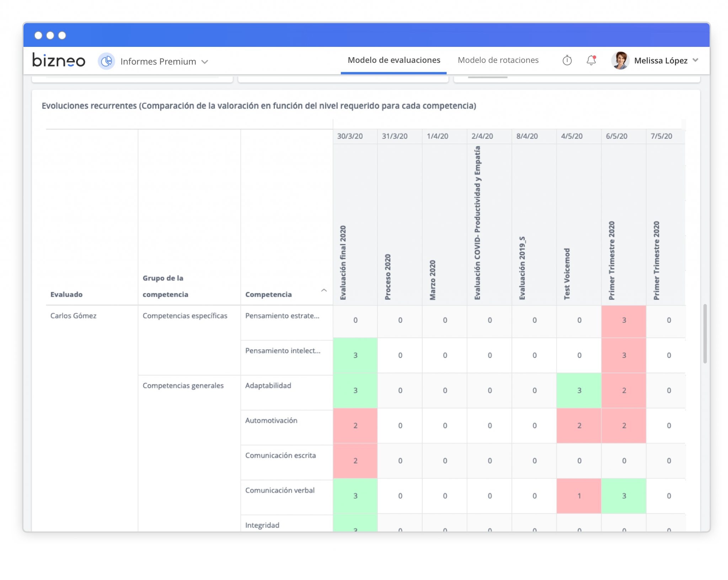Click Melissa López's profile avatar
This screenshot has width=728, height=580.
click(621, 60)
